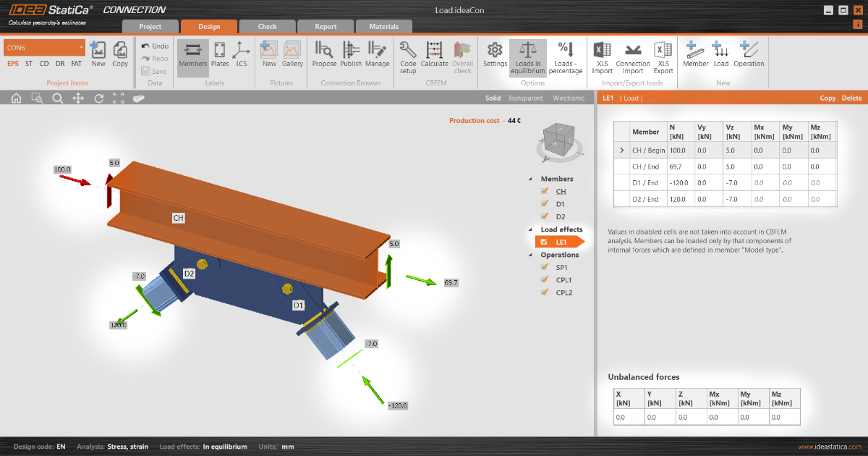The image size is (868, 456).
Task: Run the Calculate analysis
Action: click(x=433, y=58)
